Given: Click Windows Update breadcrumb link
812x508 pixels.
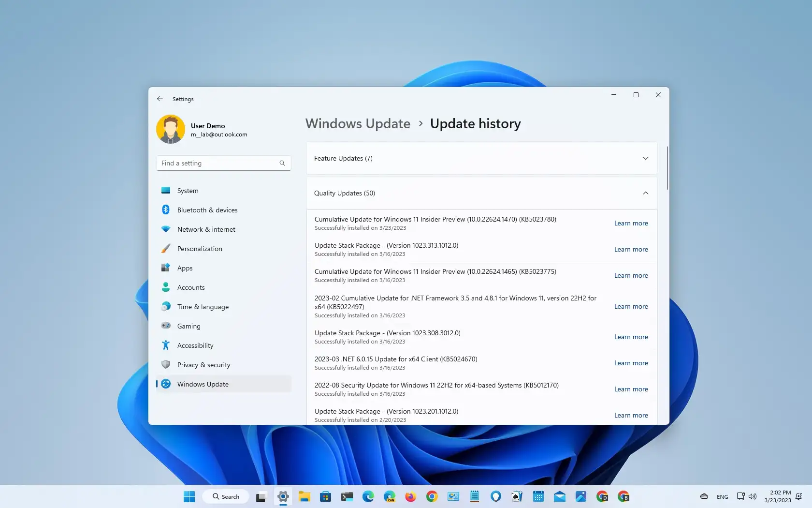Looking at the screenshot, I should pos(358,124).
